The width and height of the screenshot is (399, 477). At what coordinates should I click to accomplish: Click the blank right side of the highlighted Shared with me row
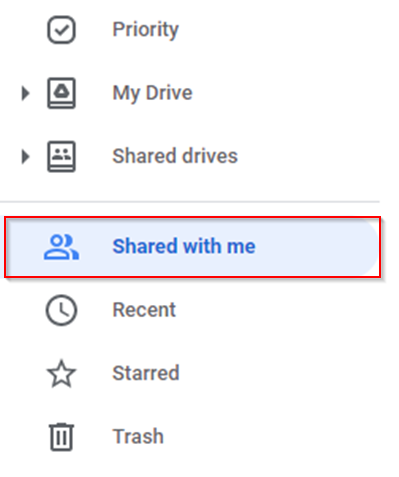coord(317,247)
